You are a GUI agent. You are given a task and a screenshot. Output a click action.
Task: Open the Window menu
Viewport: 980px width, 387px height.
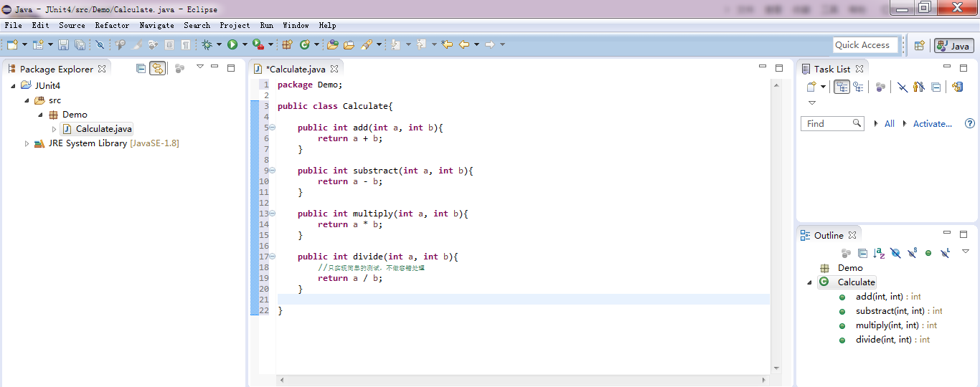(296, 25)
